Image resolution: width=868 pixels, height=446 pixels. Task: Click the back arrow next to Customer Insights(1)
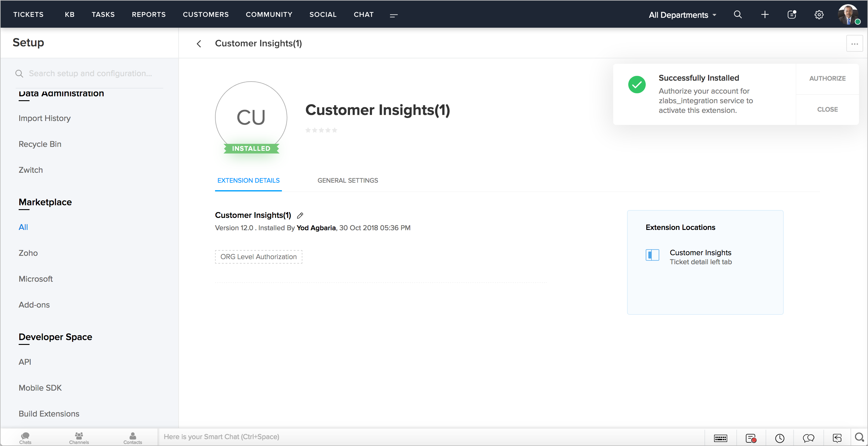click(199, 44)
